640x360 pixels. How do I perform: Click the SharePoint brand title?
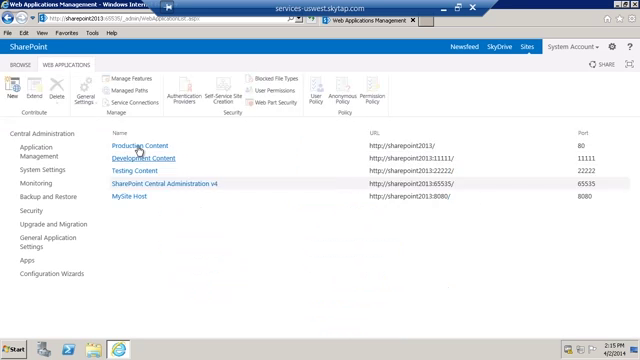tap(29, 47)
